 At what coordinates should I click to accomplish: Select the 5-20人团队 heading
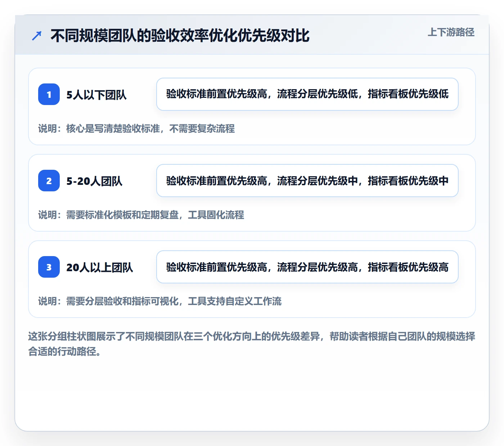coord(94,181)
